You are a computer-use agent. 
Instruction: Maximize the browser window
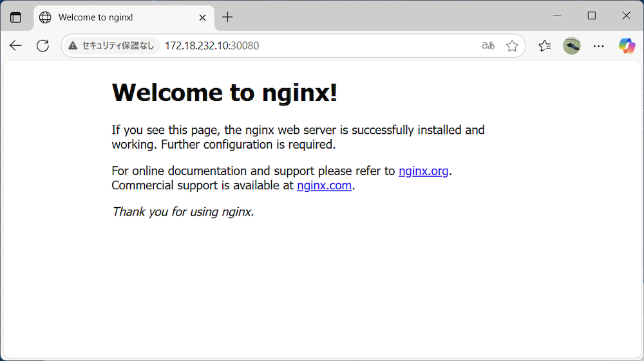click(x=592, y=15)
